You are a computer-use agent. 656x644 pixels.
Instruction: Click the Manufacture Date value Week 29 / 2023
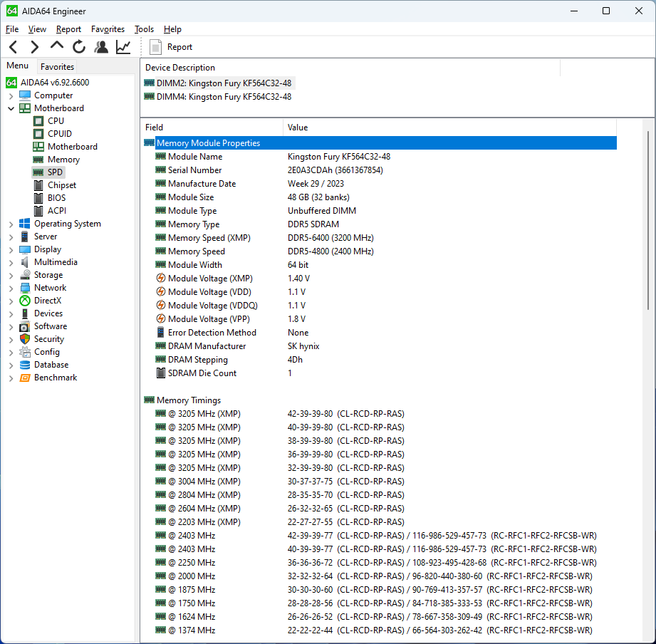[x=316, y=184]
